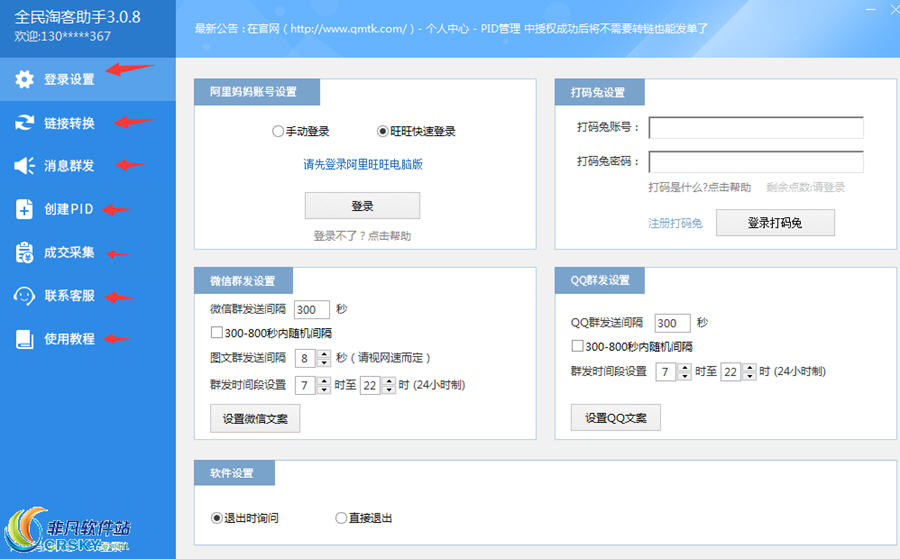
Task: Click the document-plus icon for 创建PID
Action: click(x=24, y=209)
